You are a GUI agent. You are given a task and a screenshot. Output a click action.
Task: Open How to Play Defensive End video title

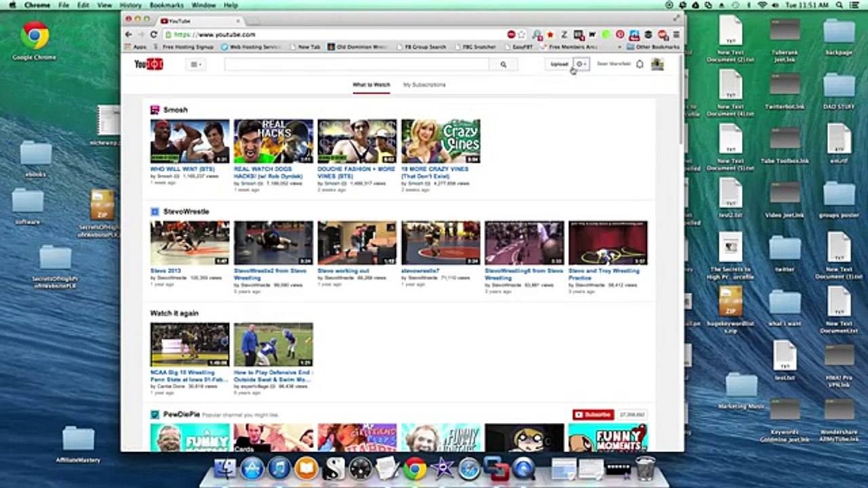pyautogui.click(x=273, y=375)
